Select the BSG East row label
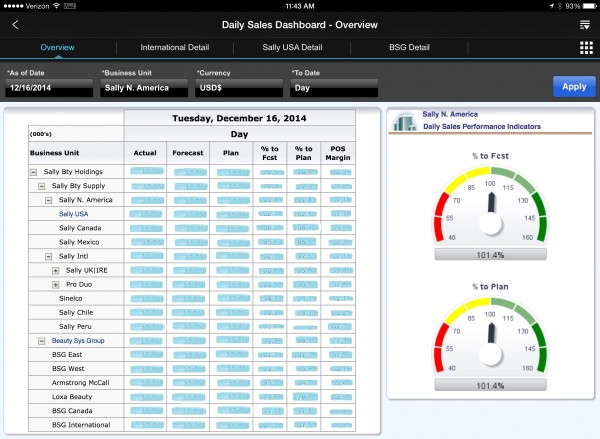This screenshot has width=600, height=439. point(67,355)
